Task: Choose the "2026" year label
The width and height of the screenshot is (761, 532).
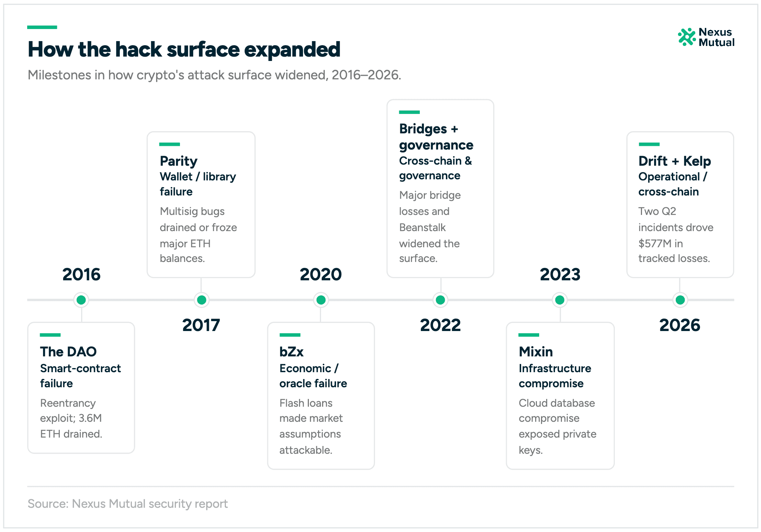Action: [x=680, y=325]
